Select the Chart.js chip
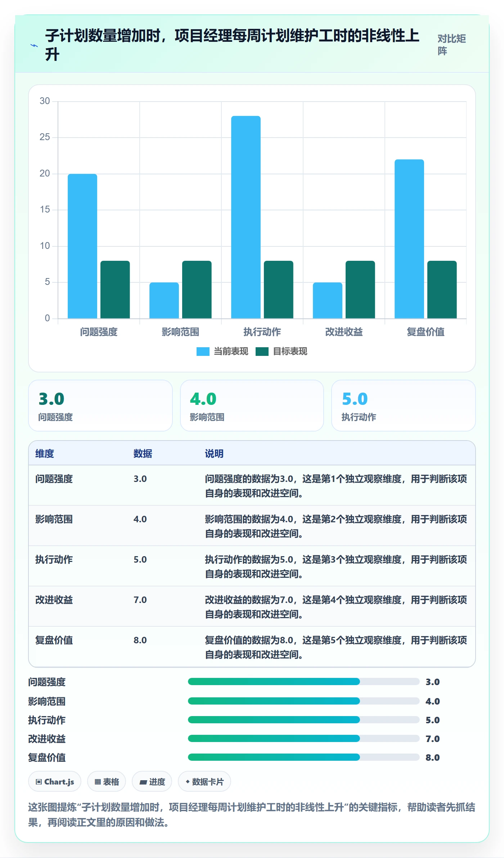 pyautogui.click(x=55, y=782)
